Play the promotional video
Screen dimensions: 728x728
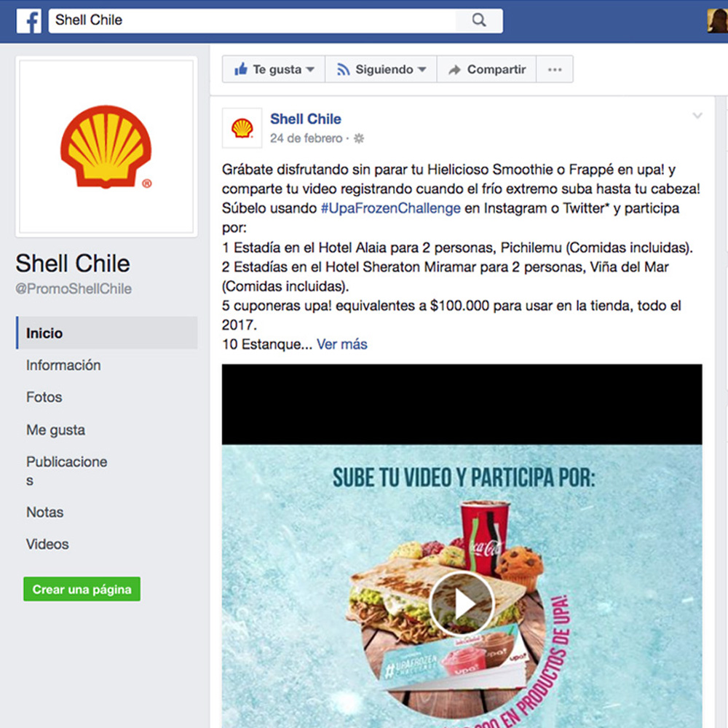click(462, 604)
